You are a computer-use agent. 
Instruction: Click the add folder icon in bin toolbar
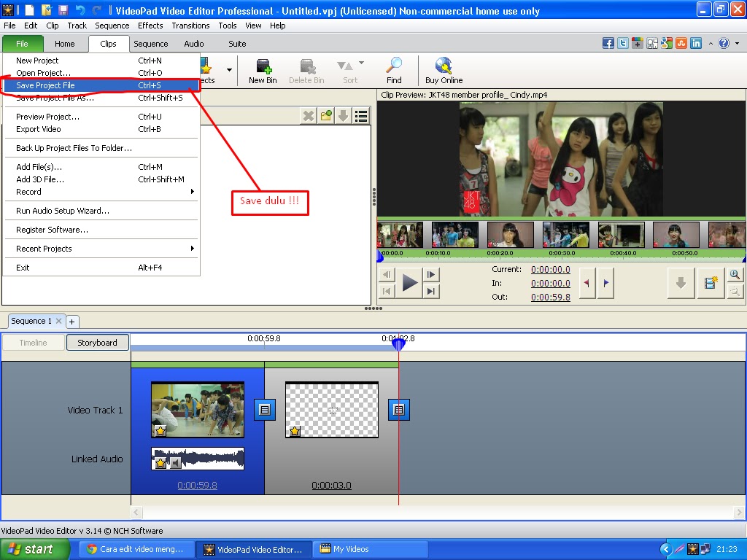[326, 116]
